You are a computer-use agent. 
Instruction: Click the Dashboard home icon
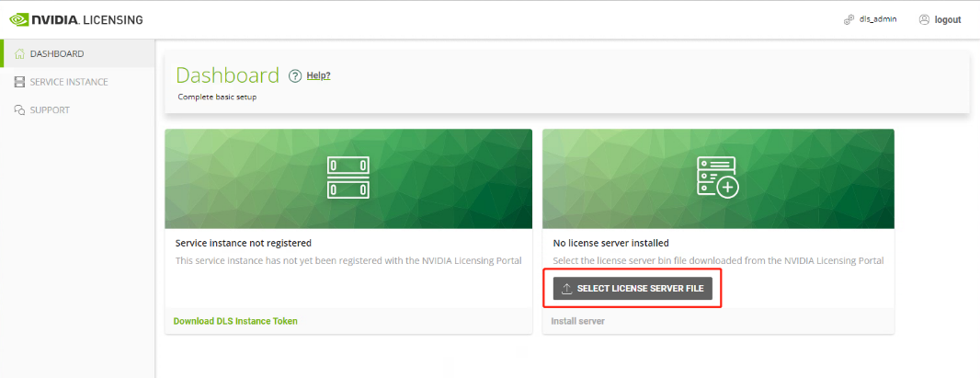(19, 53)
